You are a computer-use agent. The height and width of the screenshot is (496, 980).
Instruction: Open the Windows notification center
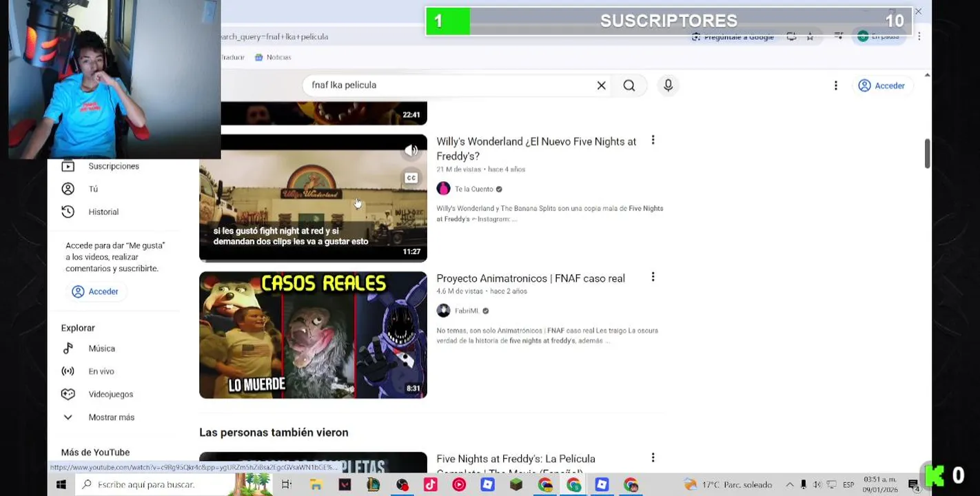coord(914,485)
